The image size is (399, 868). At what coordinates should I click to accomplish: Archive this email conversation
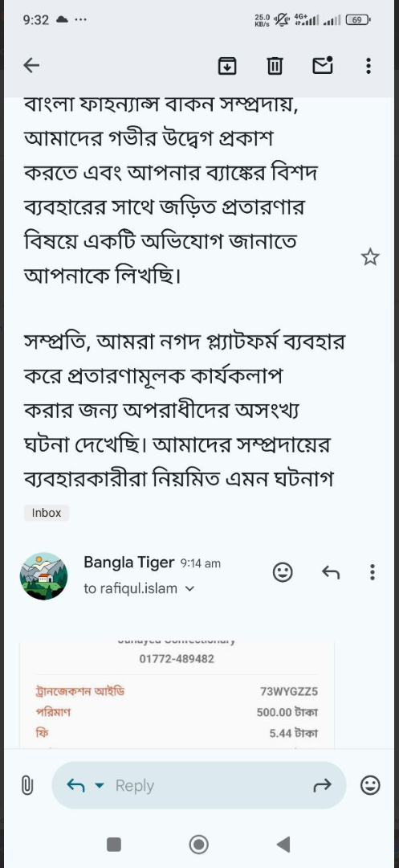tap(227, 66)
